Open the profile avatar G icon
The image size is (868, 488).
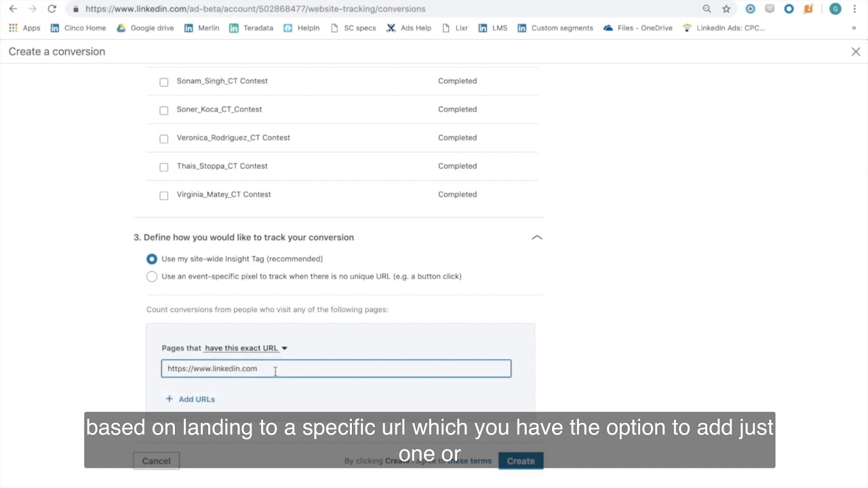pyautogui.click(x=835, y=9)
